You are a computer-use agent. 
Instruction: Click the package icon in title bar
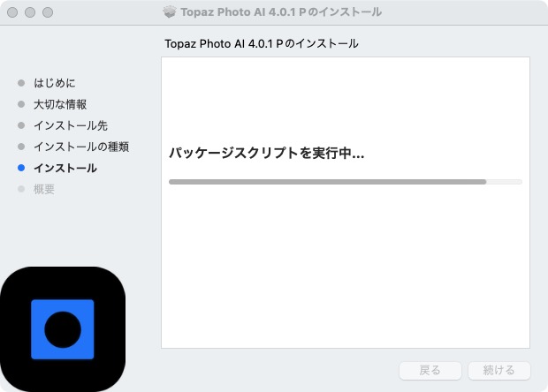point(170,12)
